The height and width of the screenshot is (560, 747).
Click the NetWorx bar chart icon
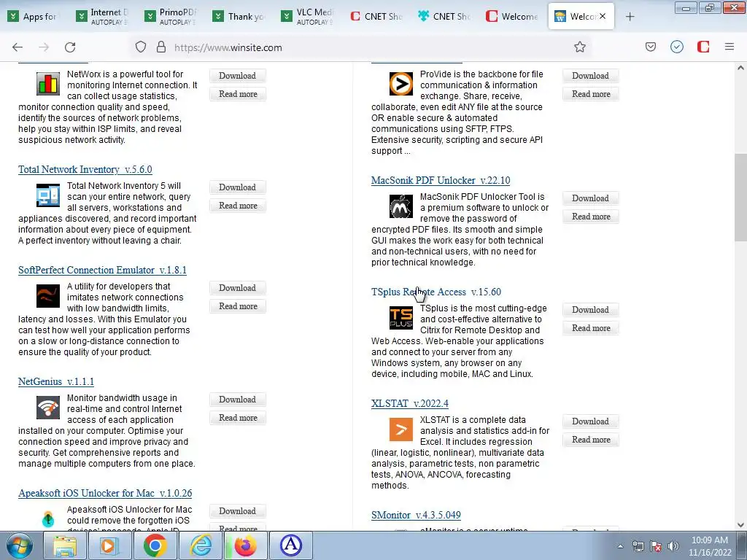point(48,84)
